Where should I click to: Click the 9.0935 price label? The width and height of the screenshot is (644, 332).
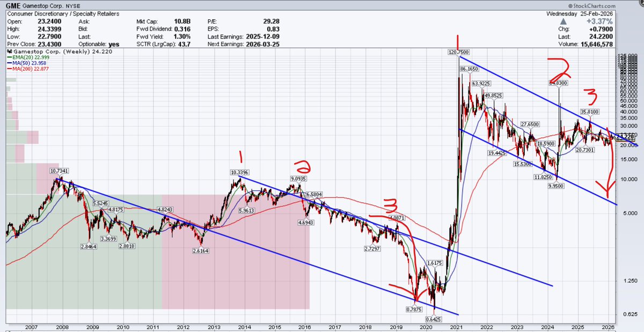coord(299,178)
